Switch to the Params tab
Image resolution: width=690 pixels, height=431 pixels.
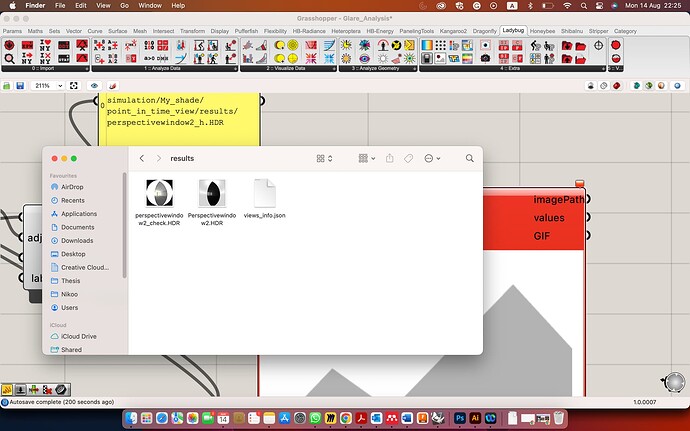point(12,31)
